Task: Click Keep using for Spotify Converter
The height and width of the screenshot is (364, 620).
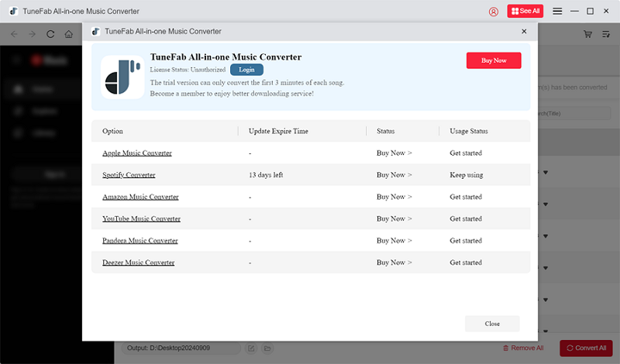Action: (x=467, y=175)
